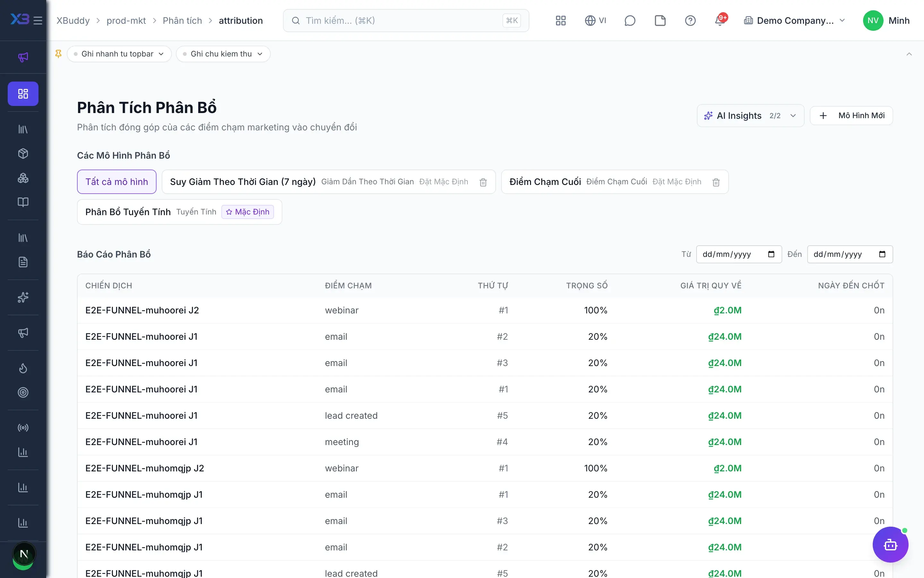
Task: Go to prod-mkt breadcrumb
Action: 126,21
